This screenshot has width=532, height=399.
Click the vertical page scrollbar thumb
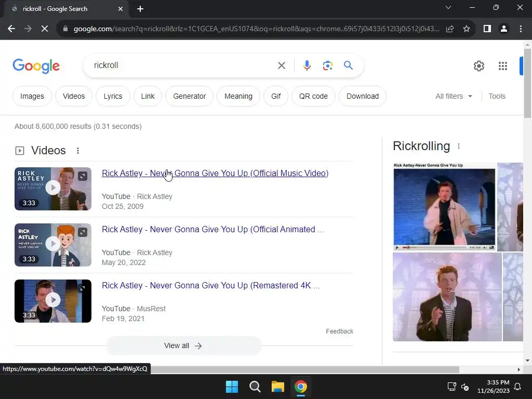527,83
